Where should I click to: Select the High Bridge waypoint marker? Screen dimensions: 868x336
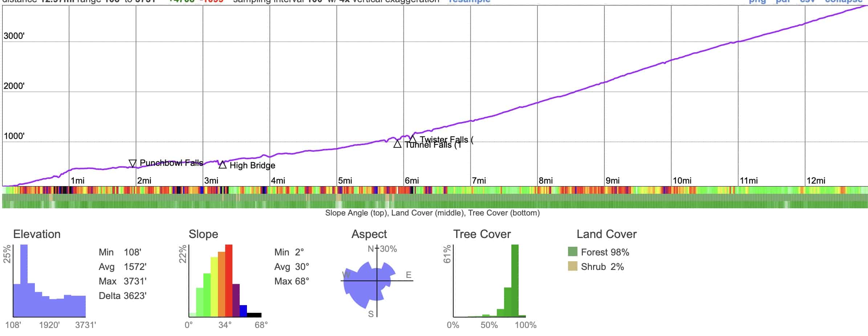[222, 165]
